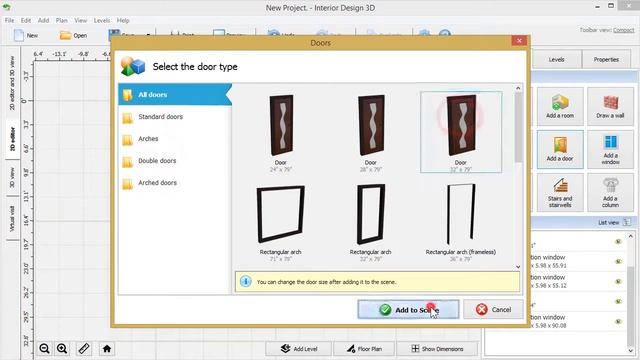Close the Doors dialog with X
The height and width of the screenshot is (360, 640).
coord(519,41)
